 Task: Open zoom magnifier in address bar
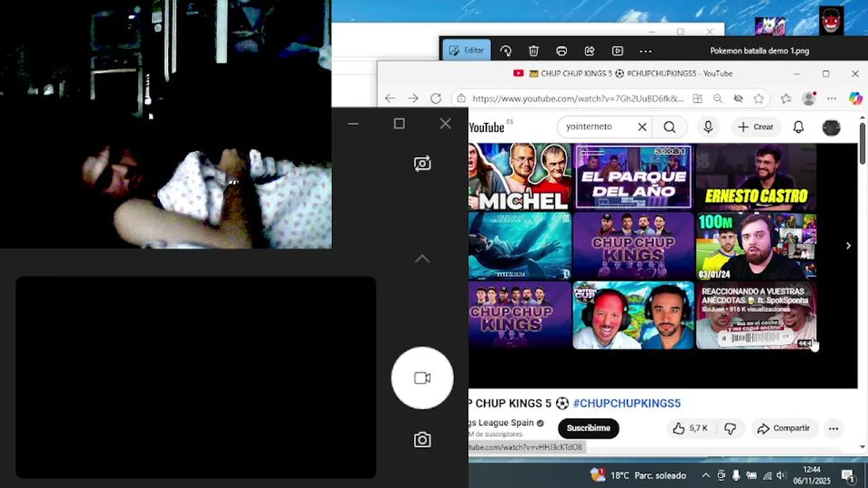(717, 98)
